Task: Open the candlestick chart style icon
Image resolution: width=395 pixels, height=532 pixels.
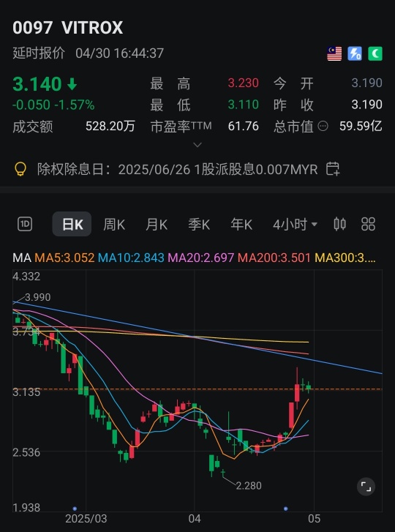Action: coord(339,224)
